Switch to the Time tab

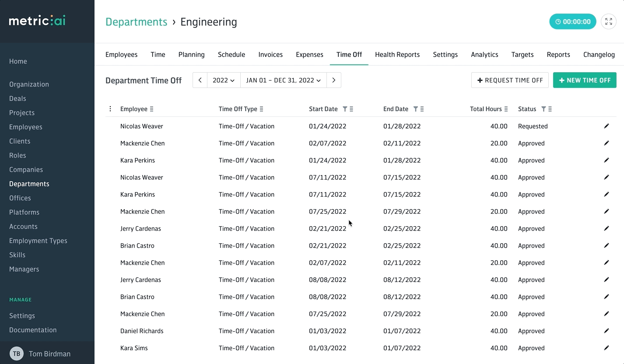[158, 55]
